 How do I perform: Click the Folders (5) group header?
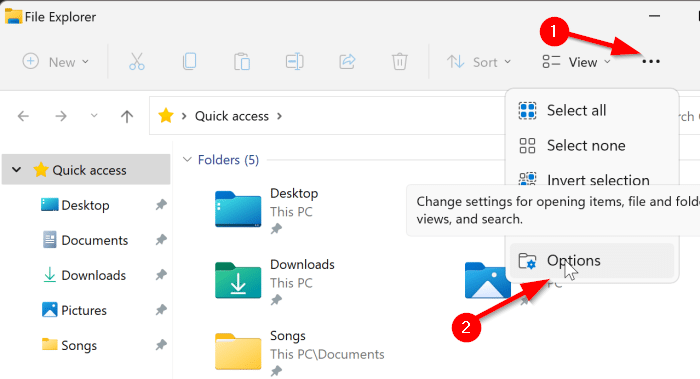[x=228, y=159]
